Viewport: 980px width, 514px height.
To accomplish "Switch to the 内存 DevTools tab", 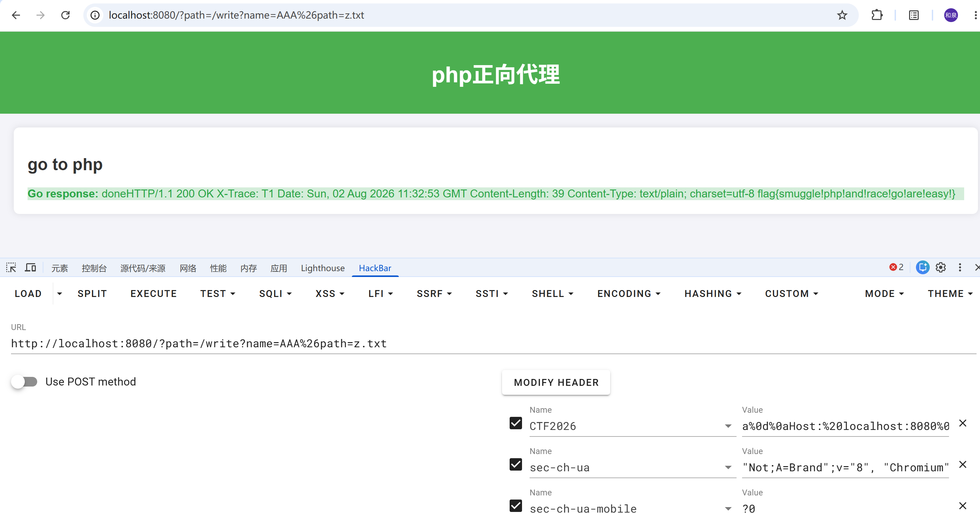I will [x=248, y=268].
